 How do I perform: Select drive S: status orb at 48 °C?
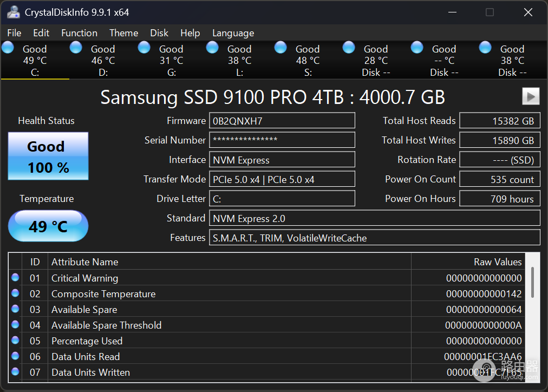[x=280, y=47]
